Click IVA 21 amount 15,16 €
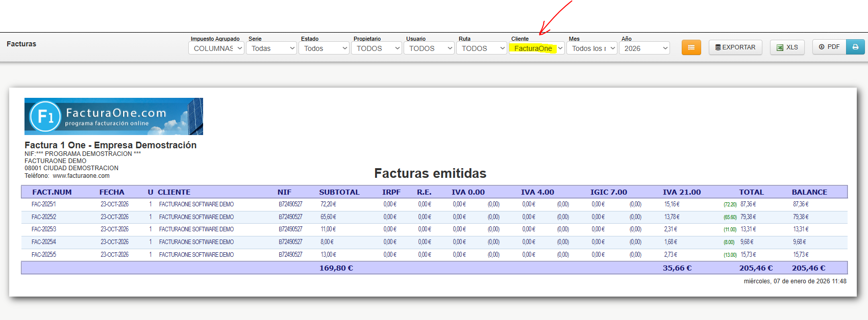 (672, 204)
